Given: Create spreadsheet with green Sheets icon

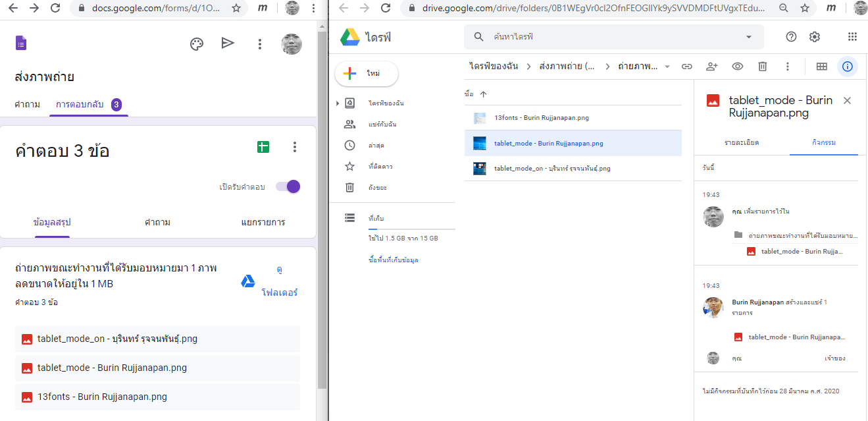Looking at the screenshot, I should tap(263, 147).
